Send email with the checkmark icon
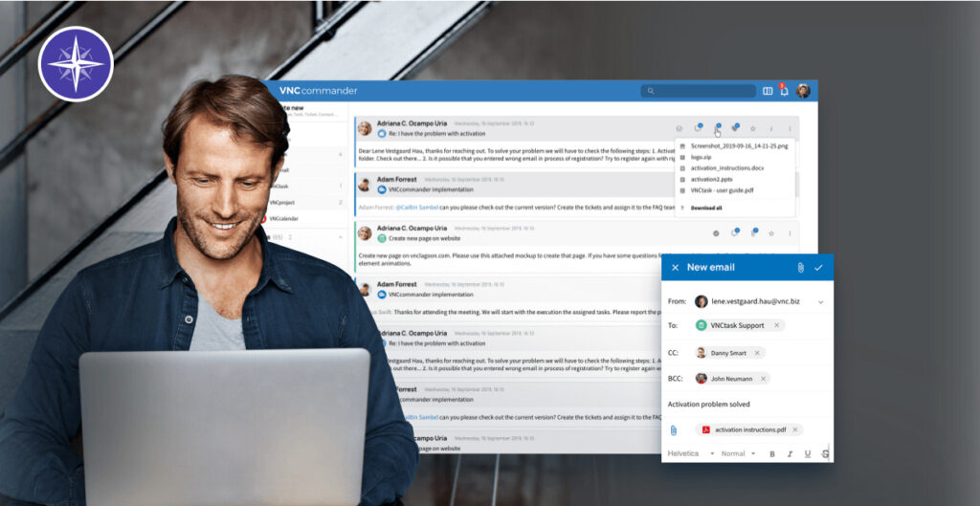The height and width of the screenshot is (506, 980). (819, 268)
